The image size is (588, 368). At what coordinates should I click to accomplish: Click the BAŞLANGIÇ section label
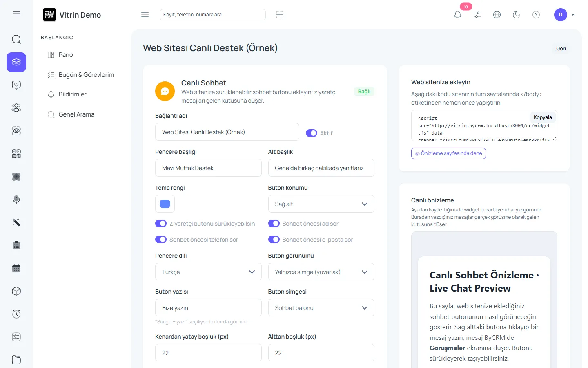[x=57, y=38]
